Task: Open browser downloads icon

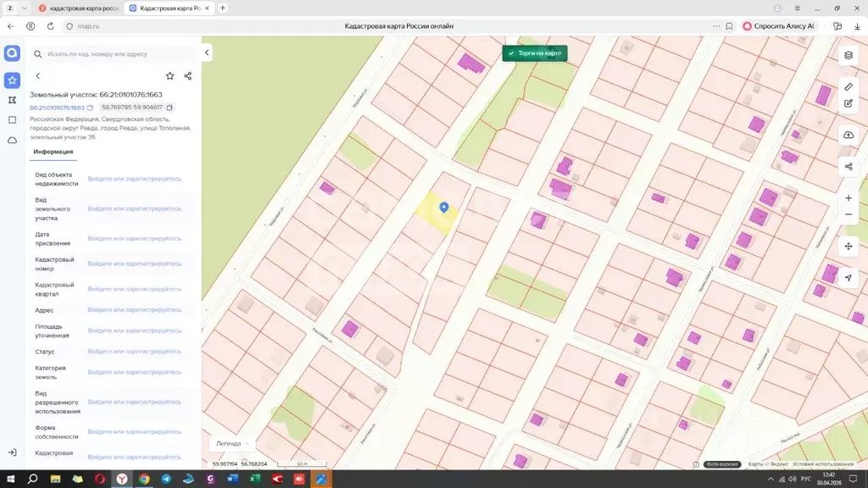Action: [858, 26]
